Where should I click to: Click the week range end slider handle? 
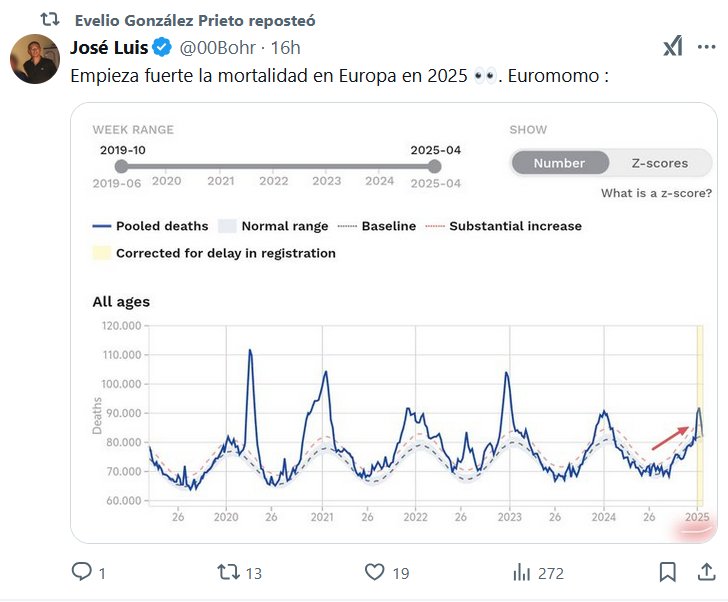tap(436, 167)
